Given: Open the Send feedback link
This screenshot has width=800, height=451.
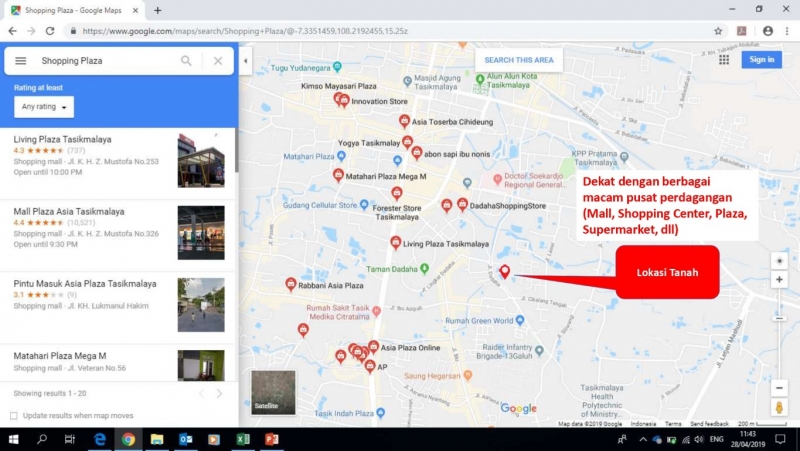Looking at the screenshot, I should click(x=709, y=423).
